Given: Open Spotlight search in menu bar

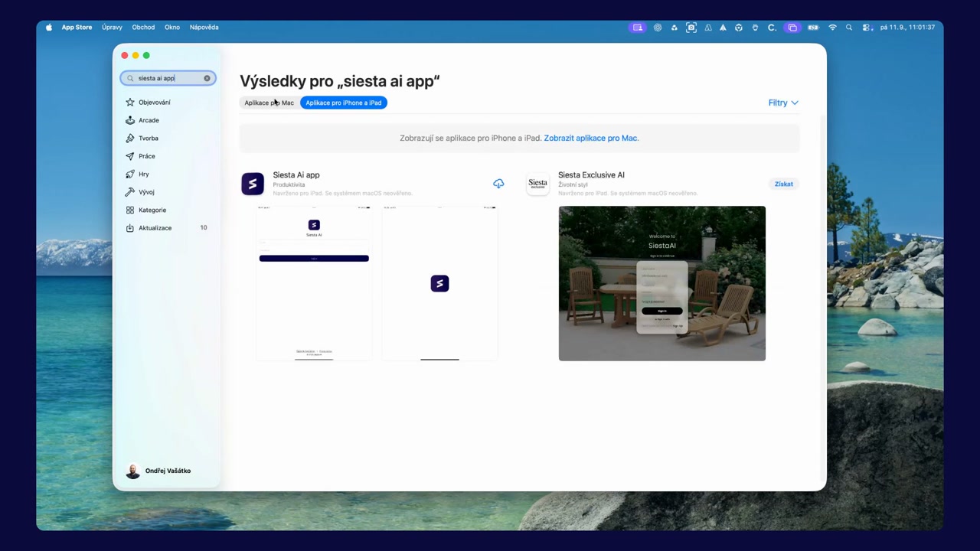Looking at the screenshot, I should click(849, 28).
